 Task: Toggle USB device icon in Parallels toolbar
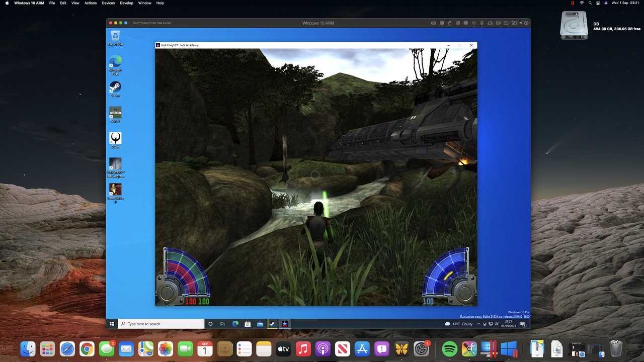pyautogui.click(x=450, y=23)
